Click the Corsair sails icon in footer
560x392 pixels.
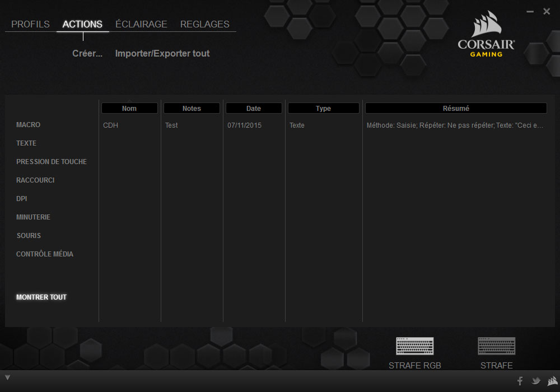(552, 381)
